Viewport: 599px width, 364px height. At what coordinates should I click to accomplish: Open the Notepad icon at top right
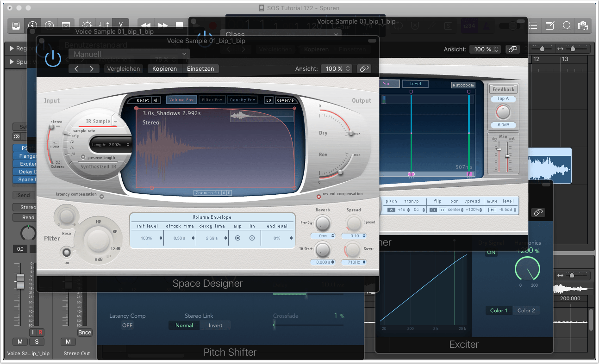(549, 25)
